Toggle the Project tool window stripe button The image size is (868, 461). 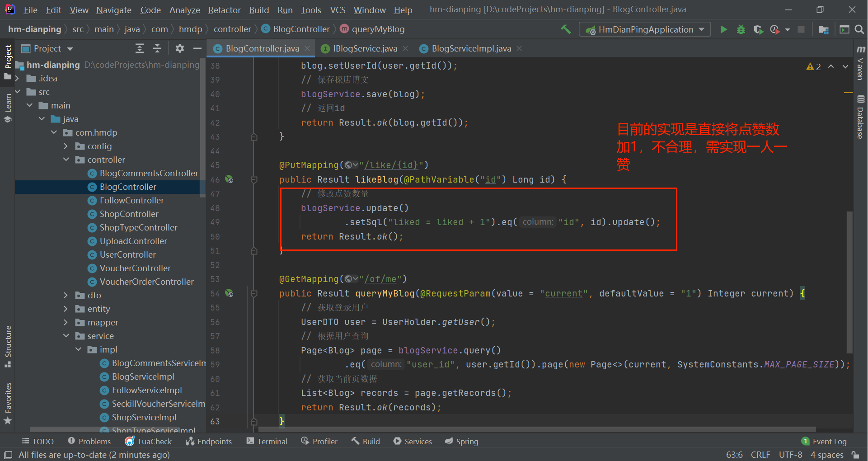tap(8, 62)
